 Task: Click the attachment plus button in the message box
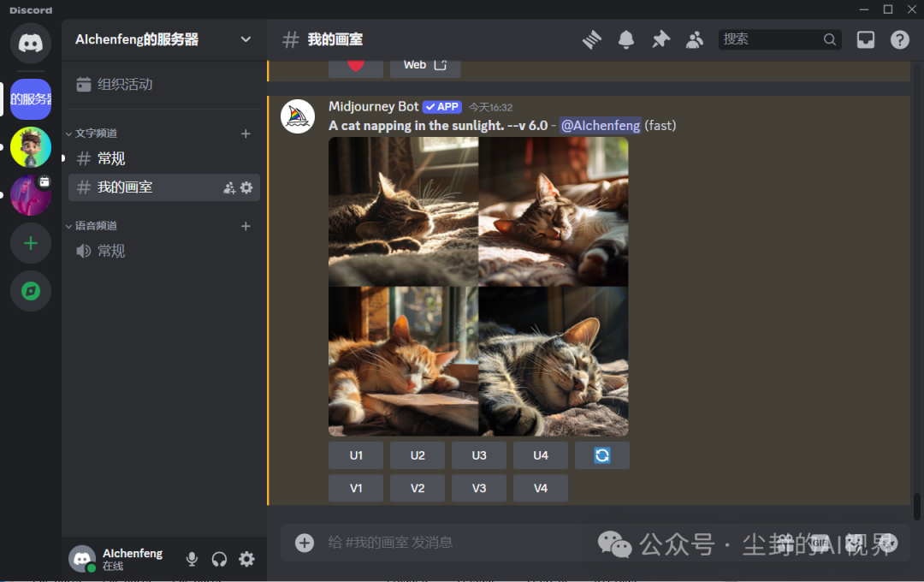click(x=304, y=543)
